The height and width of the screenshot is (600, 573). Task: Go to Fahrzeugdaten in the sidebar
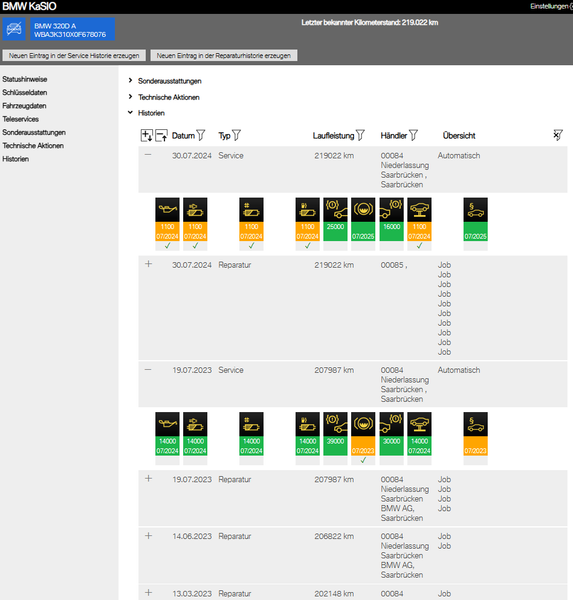[24, 106]
